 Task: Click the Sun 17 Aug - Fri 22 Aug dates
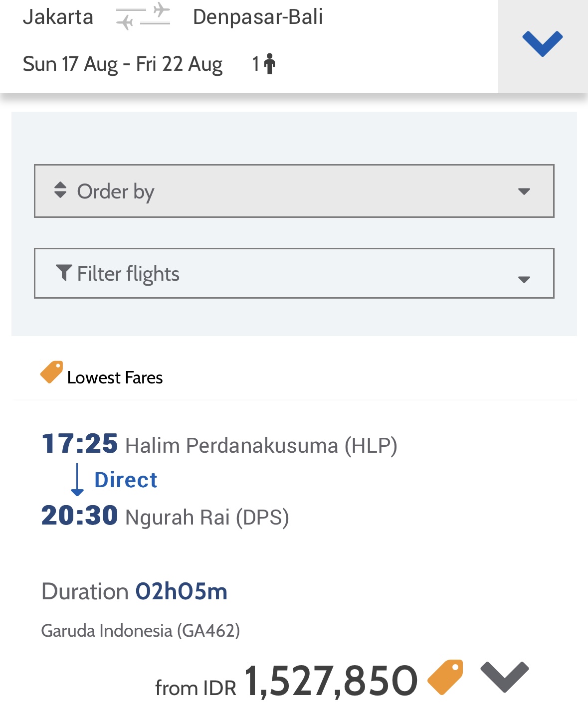pyautogui.click(x=122, y=64)
